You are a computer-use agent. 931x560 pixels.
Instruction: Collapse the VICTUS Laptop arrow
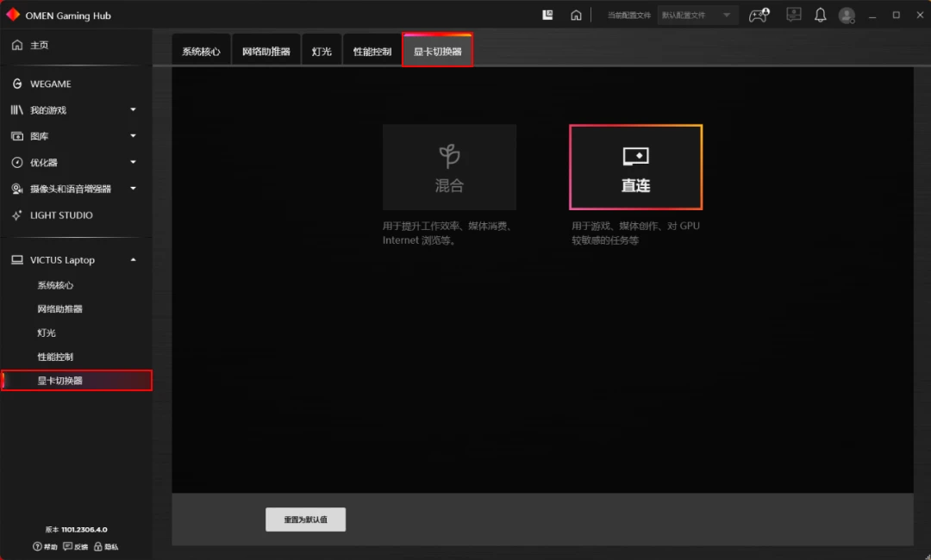(133, 260)
